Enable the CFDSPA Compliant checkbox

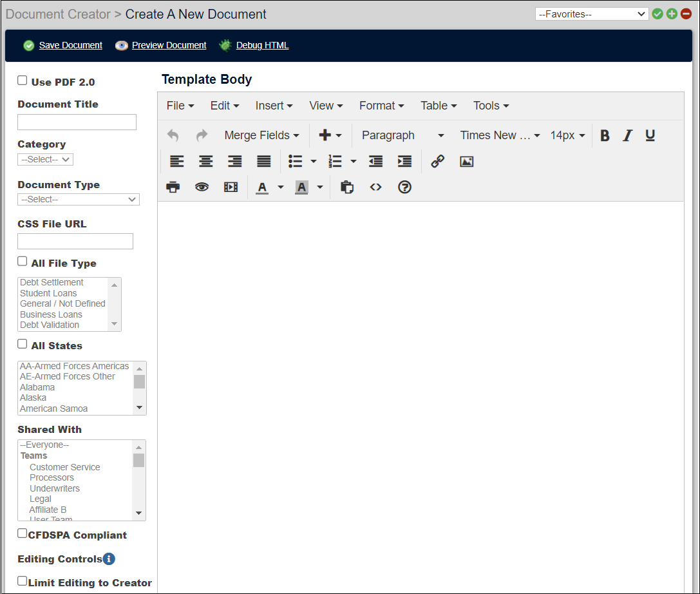(22, 533)
